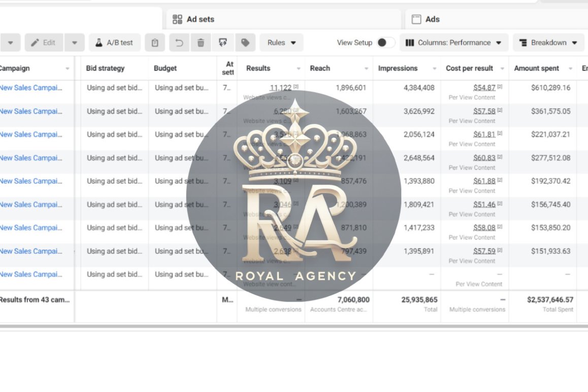Click the 11,122 results value
The width and height of the screenshot is (588, 392).
[x=280, y=88]
